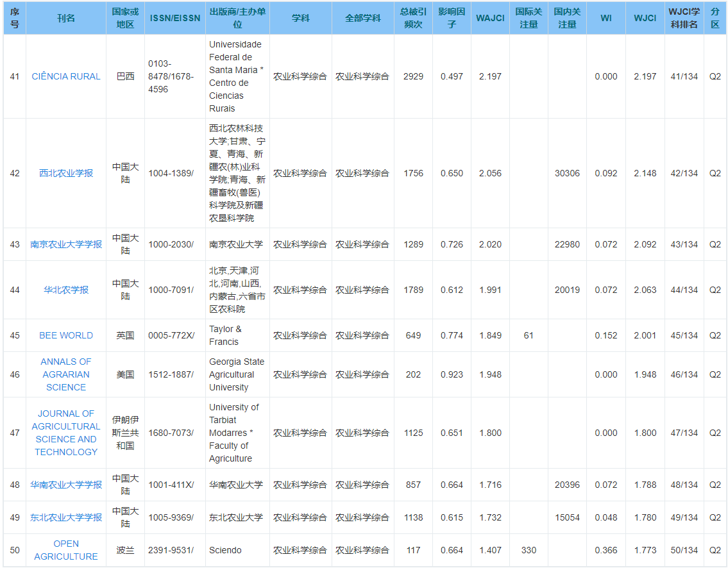The image size is (728, 568).
Task: Click the 出版商/主办单位 column header
Action: [x=237, y=18]
